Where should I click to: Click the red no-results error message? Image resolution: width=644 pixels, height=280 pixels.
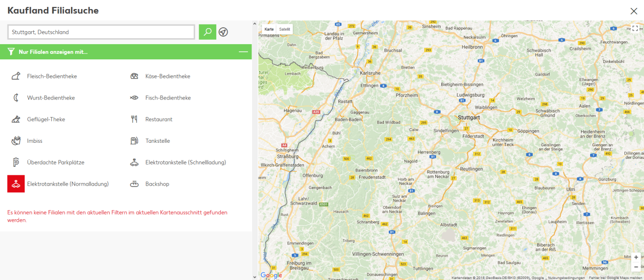pyautogui.click(x=117, y=216)
